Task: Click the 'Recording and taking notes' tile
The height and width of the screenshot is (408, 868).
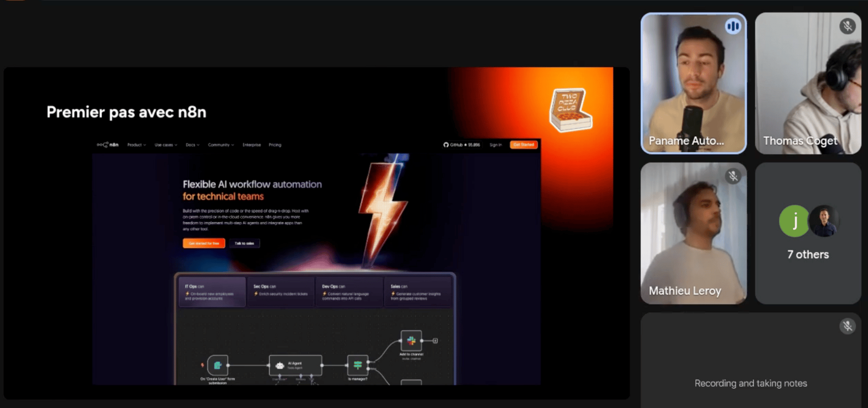Action: [751, 360]
